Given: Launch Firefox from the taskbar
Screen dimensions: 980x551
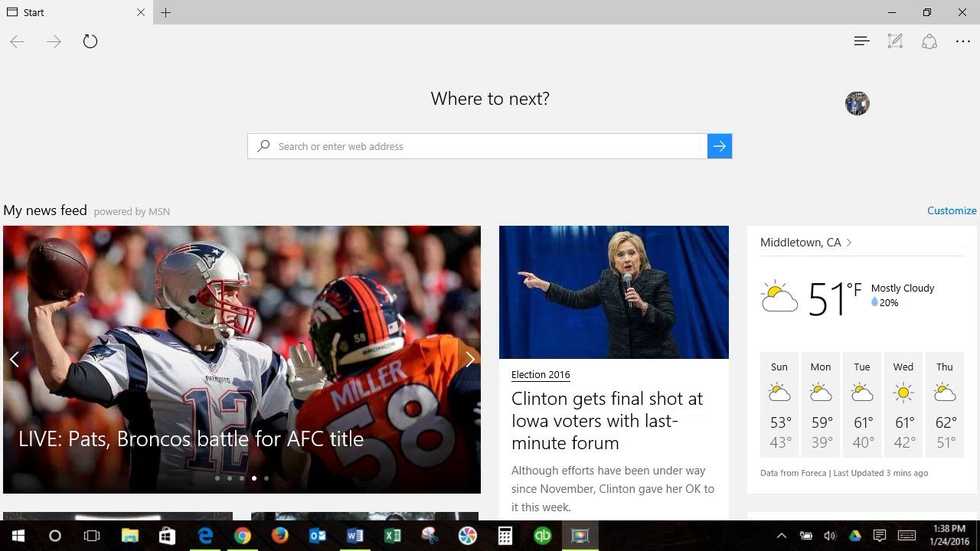Looking at the screenshot, I should [279, 536].
